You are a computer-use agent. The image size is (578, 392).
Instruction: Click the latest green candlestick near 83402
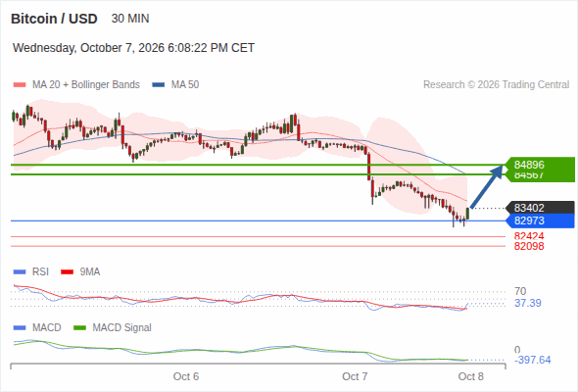(467, 214)
